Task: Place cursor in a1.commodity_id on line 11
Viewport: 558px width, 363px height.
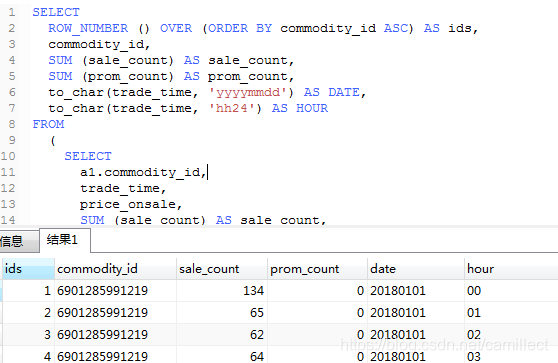Action: click(140, 172)
